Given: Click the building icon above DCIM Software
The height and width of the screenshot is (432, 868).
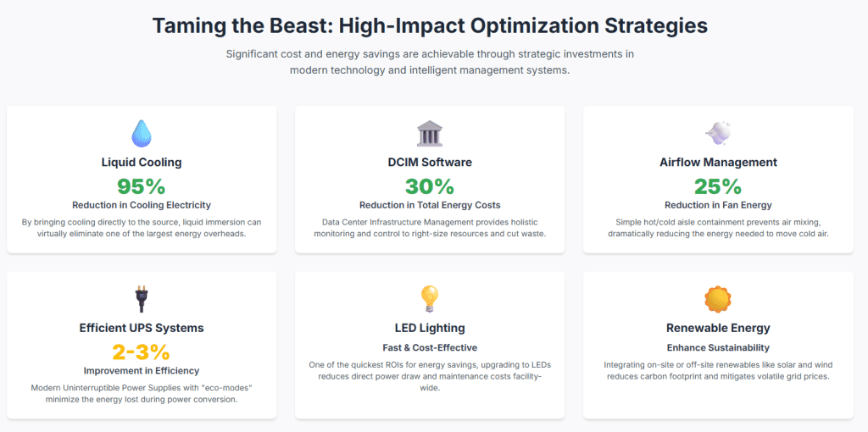Looking at the screenshot, I should pyautogui.click(x=430, y=133).
